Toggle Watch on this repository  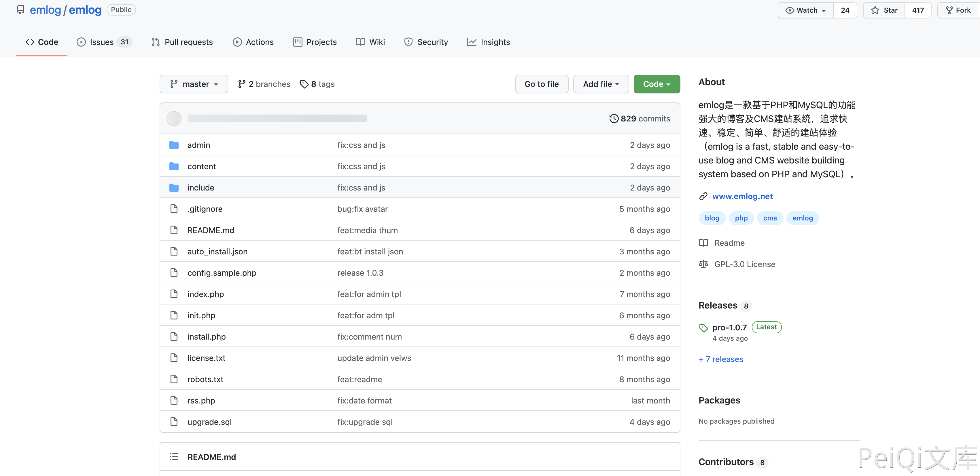(x=805, y=10)
